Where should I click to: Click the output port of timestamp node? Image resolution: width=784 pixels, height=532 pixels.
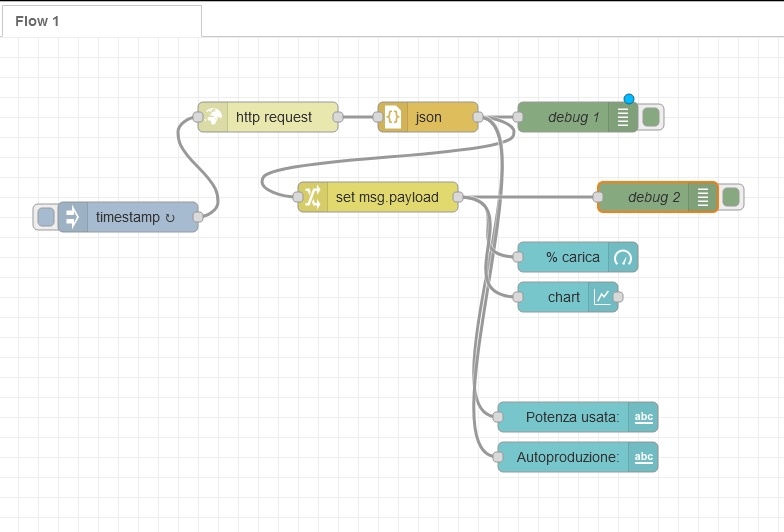pos(198,217)
